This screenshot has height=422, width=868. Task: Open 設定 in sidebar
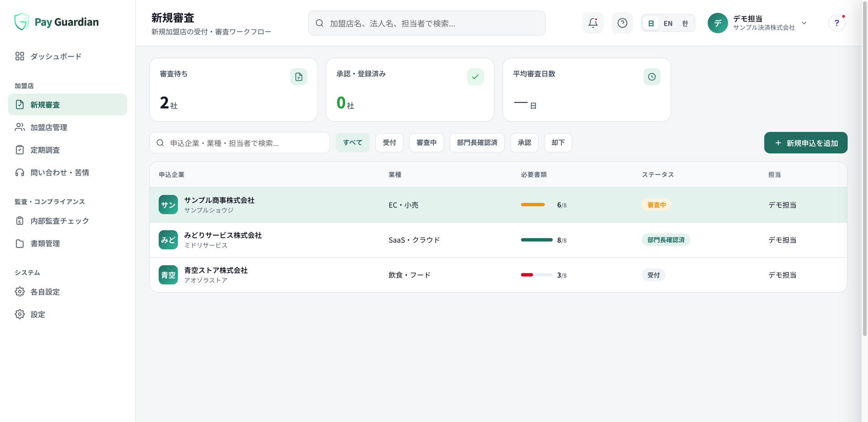(67, 314)
